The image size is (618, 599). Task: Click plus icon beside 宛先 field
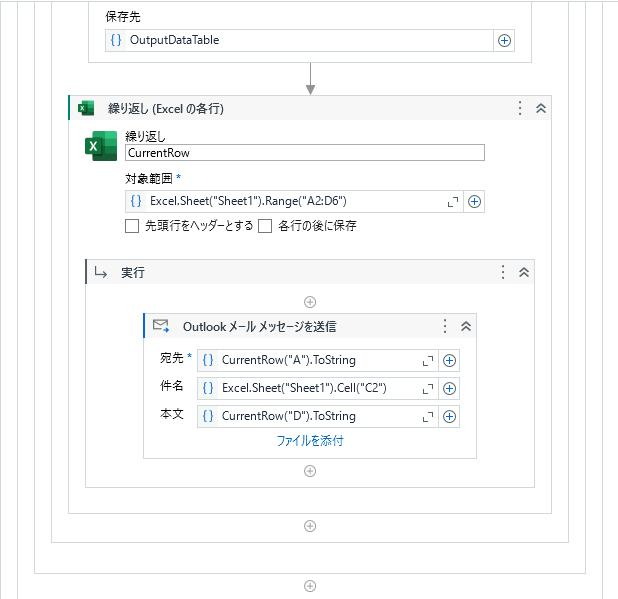pos(449,360)
